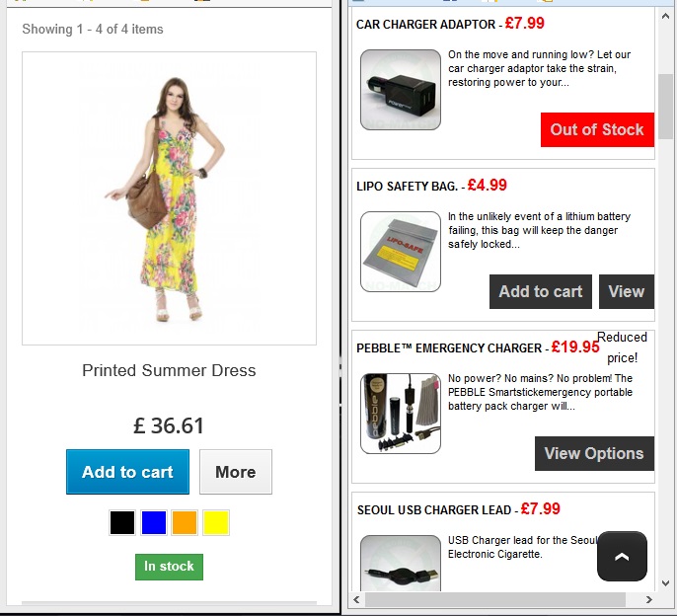Add Lipo Safety Bag to cart
The image size is (677, 616).
click(x=541, y=291)
